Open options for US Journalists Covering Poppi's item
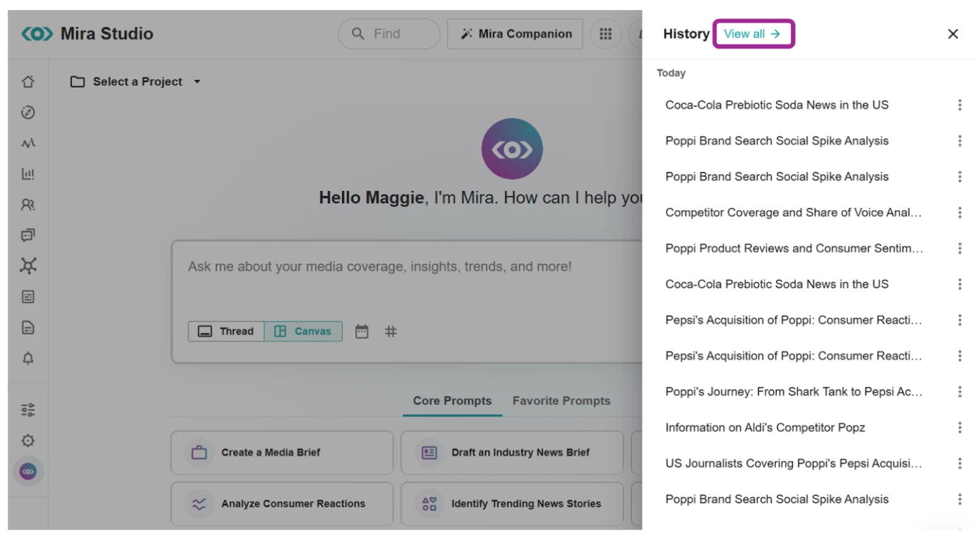 pyautogui.click(x=960, y=464)
